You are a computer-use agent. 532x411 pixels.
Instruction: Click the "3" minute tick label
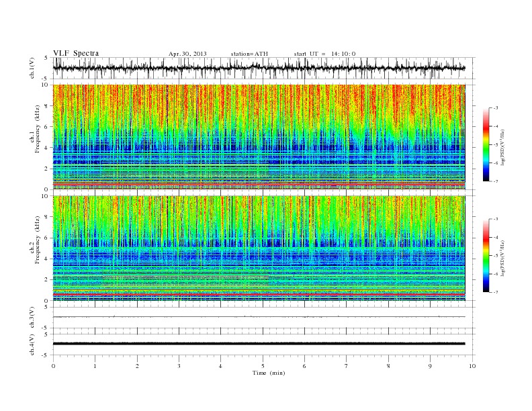tap(179, 366)
